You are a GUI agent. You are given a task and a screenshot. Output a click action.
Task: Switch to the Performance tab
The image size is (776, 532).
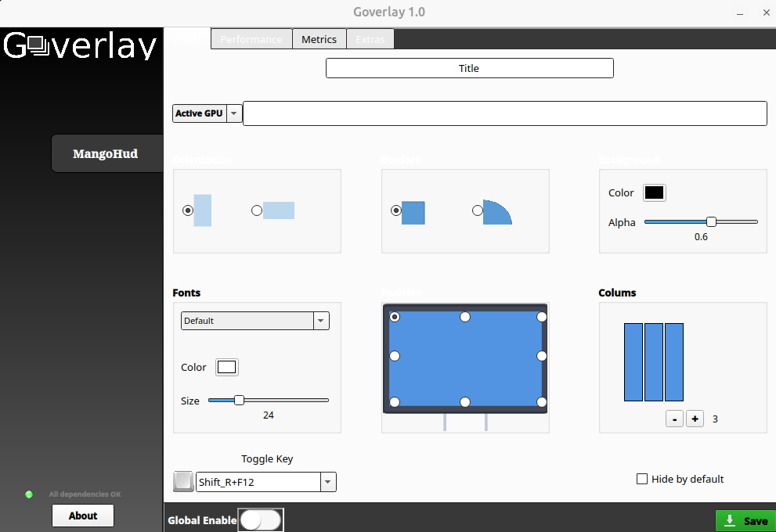click(251, 39)
